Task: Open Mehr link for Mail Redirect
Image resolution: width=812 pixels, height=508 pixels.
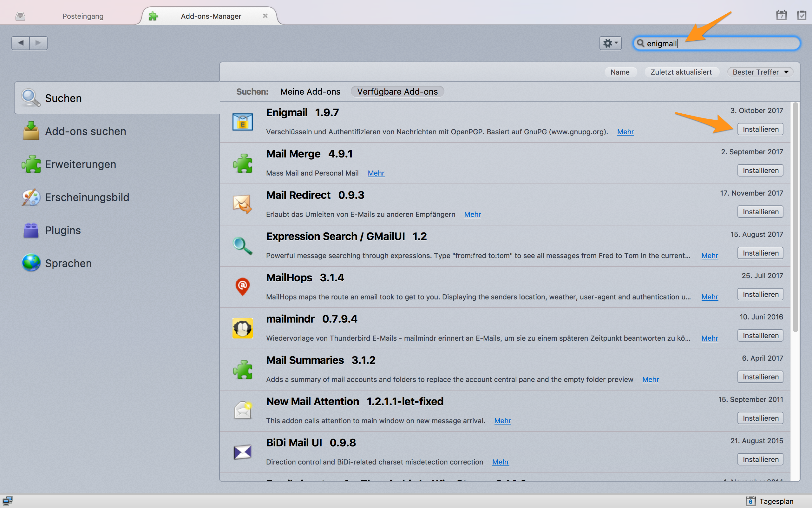Action: (472, 214)
